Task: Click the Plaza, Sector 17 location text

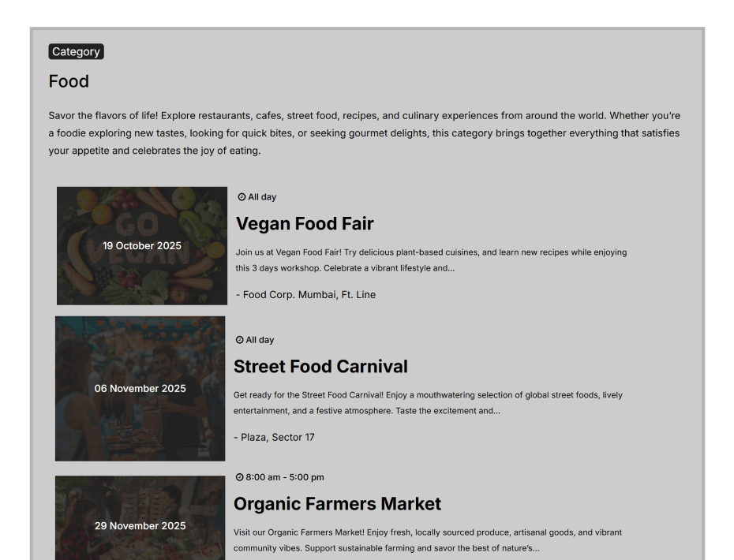Action: 274,437
